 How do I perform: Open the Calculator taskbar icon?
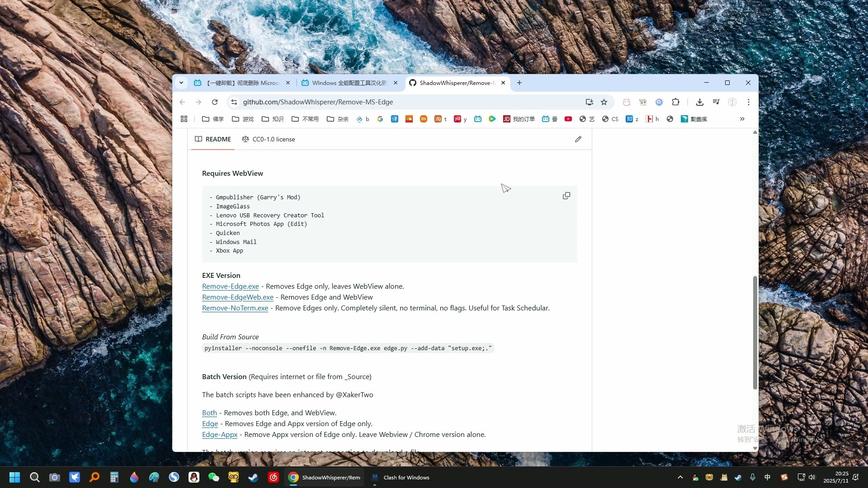click(114, 477)
